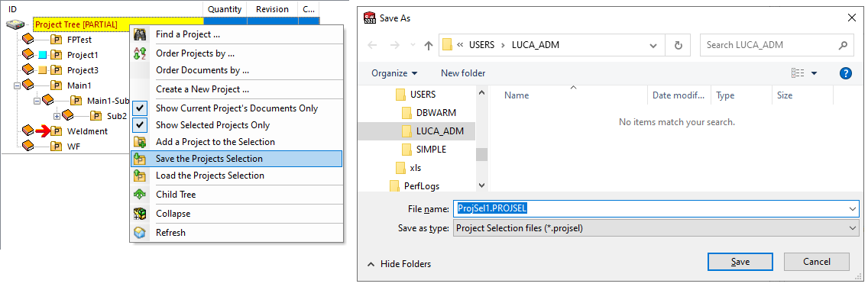This screenshot has height=290, width=868.
Task: Click the Revision column header in the project tree
Action: (x=272, y=9)
